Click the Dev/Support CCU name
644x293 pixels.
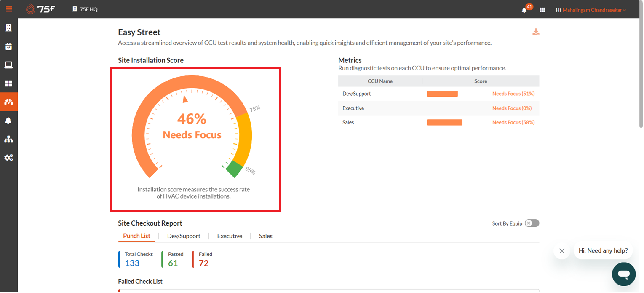pos(357,94)
